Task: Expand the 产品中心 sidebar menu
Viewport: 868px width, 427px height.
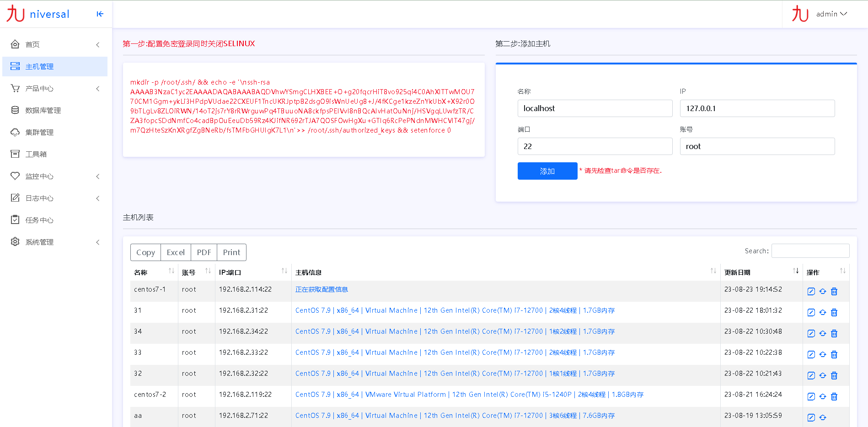Action: 55,88
